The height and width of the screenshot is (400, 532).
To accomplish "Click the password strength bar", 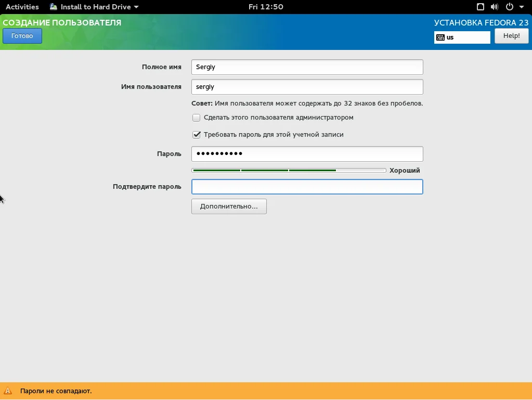I will [x=289, y=170].
